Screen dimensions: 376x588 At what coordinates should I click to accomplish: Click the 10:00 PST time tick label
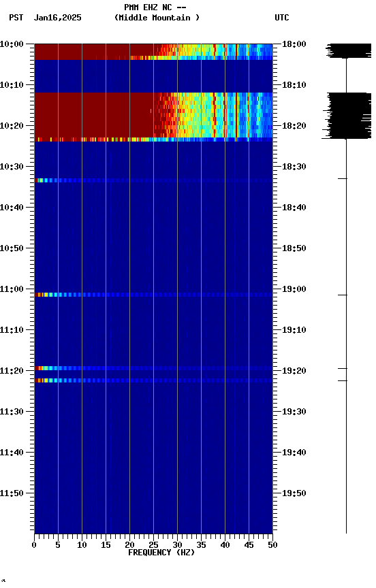12,44
